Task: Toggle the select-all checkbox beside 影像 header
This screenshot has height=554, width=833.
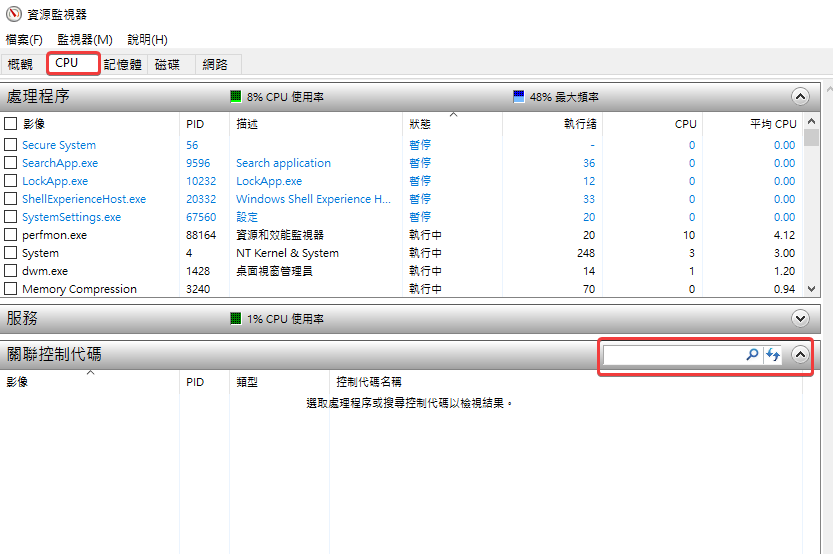Action: tap(11, 123)
